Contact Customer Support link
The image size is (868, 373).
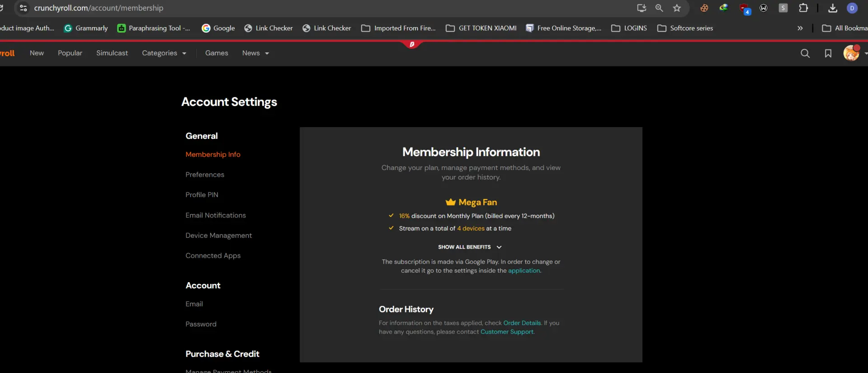click(x=507, y=332)
